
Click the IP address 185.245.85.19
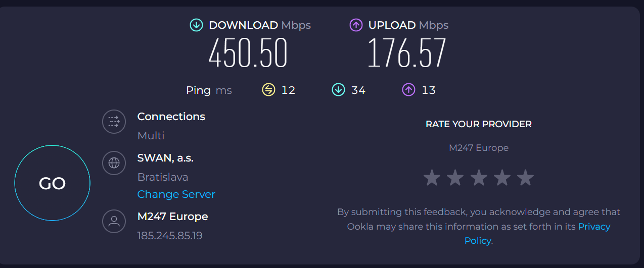pos(170,236)
